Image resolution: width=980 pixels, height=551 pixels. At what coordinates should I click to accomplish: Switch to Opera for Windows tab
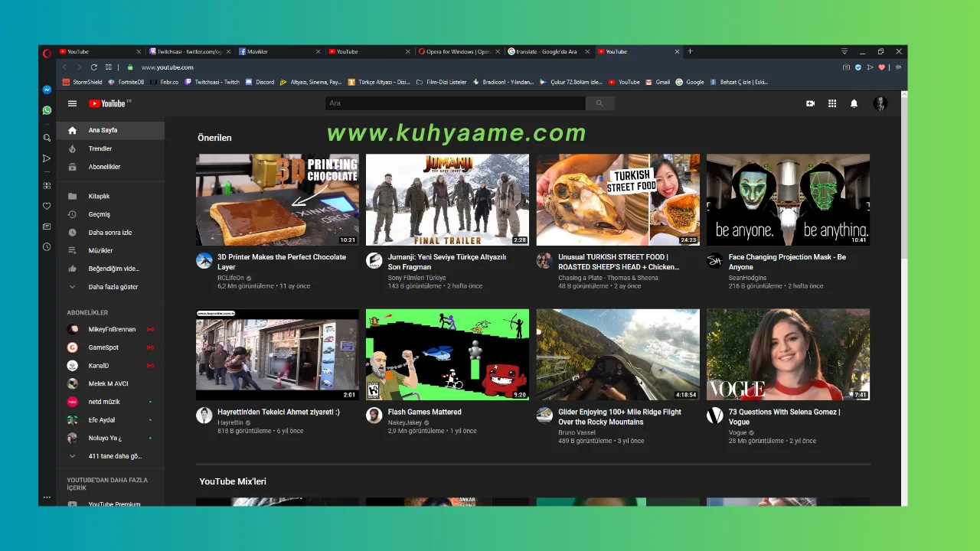(459, 51)
